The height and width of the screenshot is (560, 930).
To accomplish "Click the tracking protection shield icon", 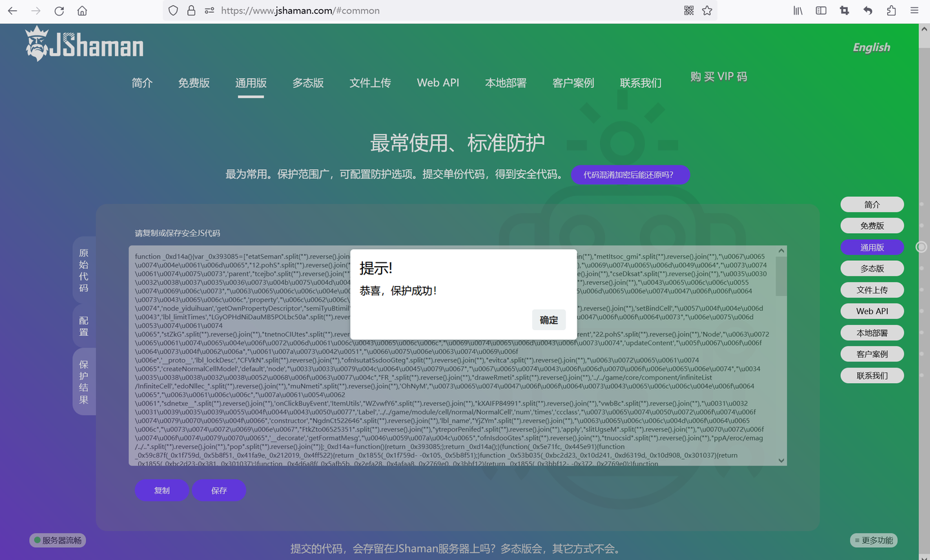I will pyautogui.click(x=173, y=11).
